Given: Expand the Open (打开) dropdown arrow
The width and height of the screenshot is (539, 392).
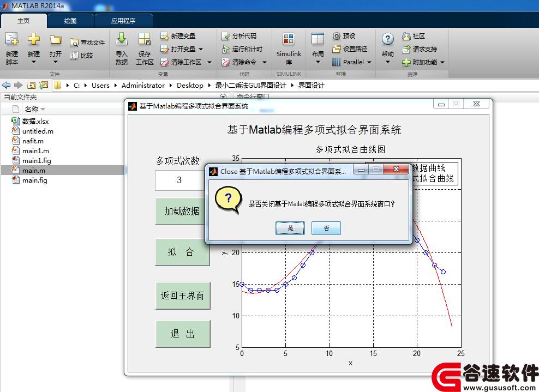Looking at the screenshot, I should [55, 62].
